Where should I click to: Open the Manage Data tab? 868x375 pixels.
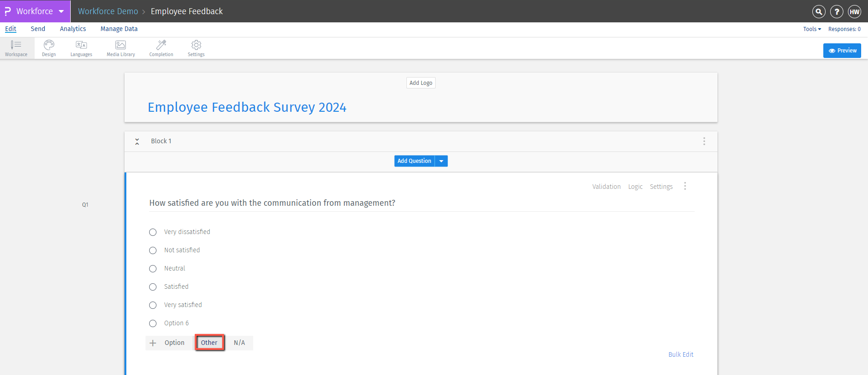point(119,29)
